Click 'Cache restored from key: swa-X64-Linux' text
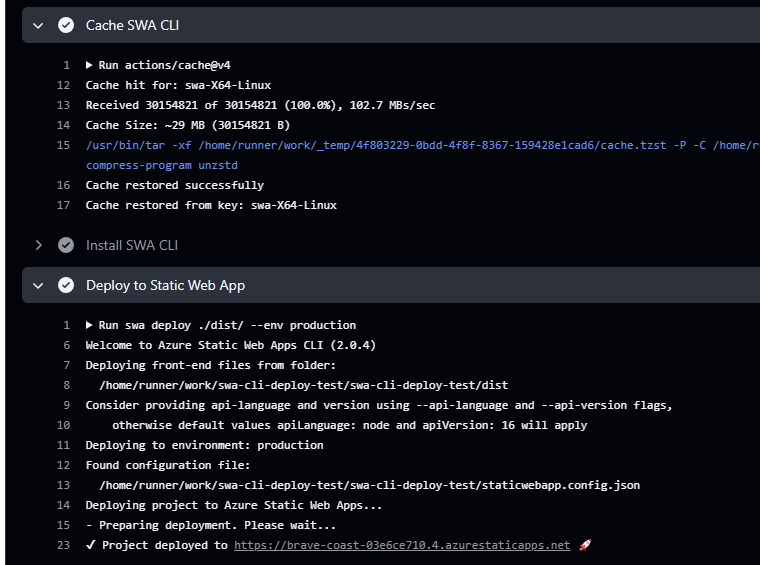The width and height of the screenshot is (760, 565). [x=211, y=205]
